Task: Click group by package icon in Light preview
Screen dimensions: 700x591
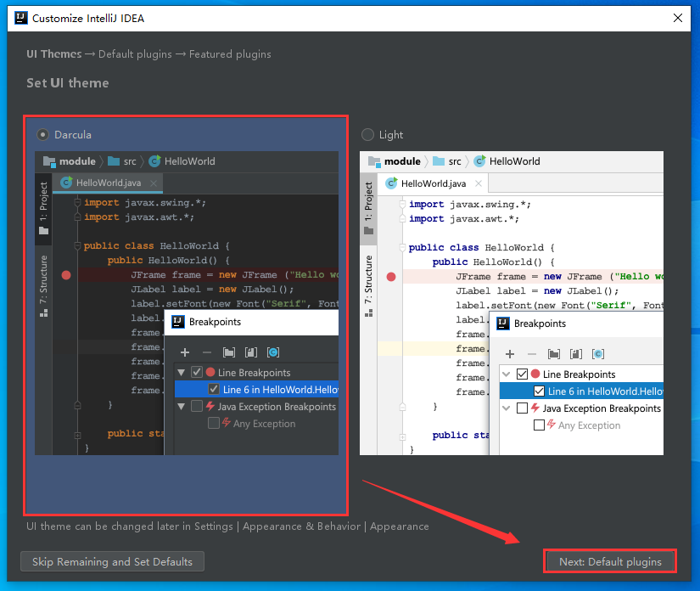Action: (x=554, y=354)
